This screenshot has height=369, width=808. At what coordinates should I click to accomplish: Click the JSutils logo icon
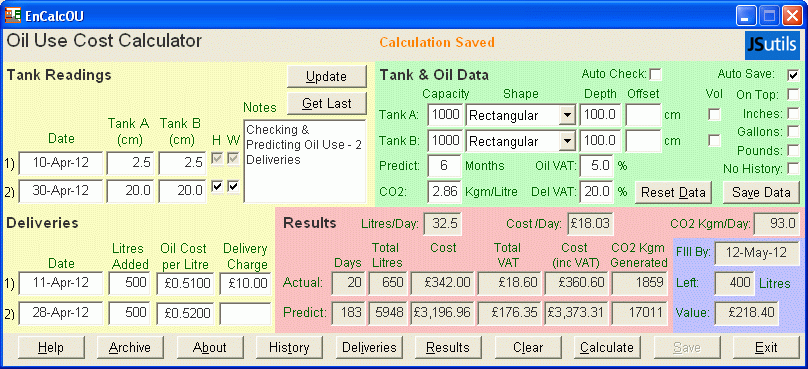(772, 45)
